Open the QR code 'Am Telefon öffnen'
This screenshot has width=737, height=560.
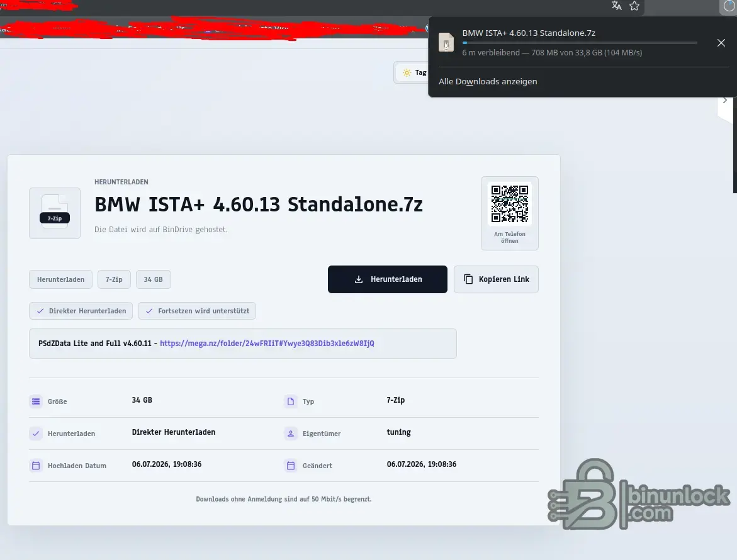510,213
